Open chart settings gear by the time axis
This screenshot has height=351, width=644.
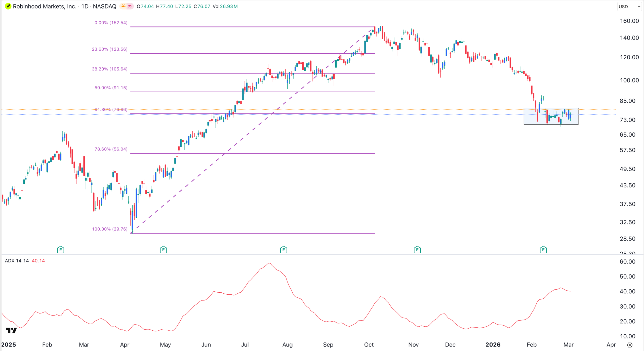tap(630, 345)
